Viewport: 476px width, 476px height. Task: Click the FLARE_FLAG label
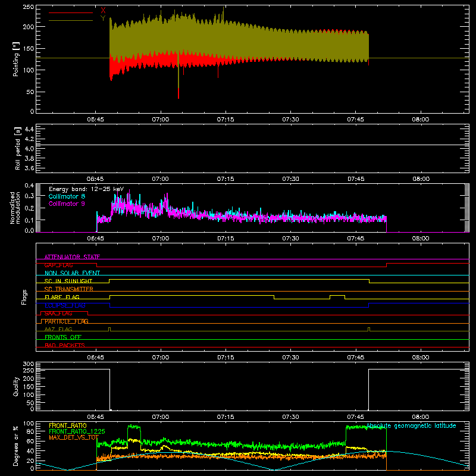[x=62, y=297]
